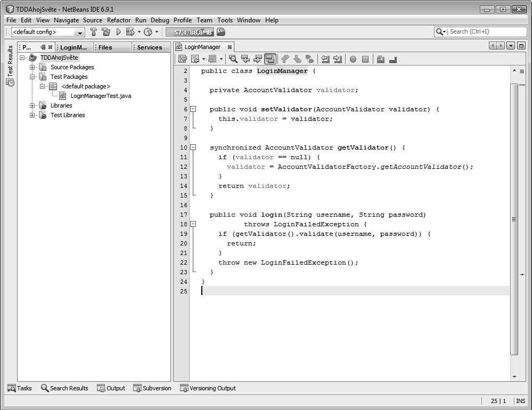Open the default config combo box

coord(48,32)
